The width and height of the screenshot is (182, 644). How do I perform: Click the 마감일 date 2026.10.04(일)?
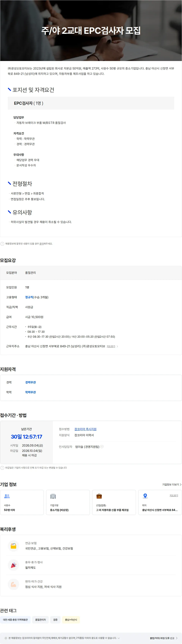tap(32, 451)
